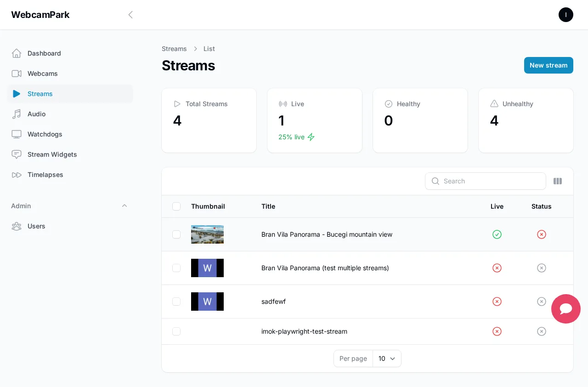This screenshot has width=588, height=387.
Task: Open the user avatar menu
Action: click(x=565, y=15)
